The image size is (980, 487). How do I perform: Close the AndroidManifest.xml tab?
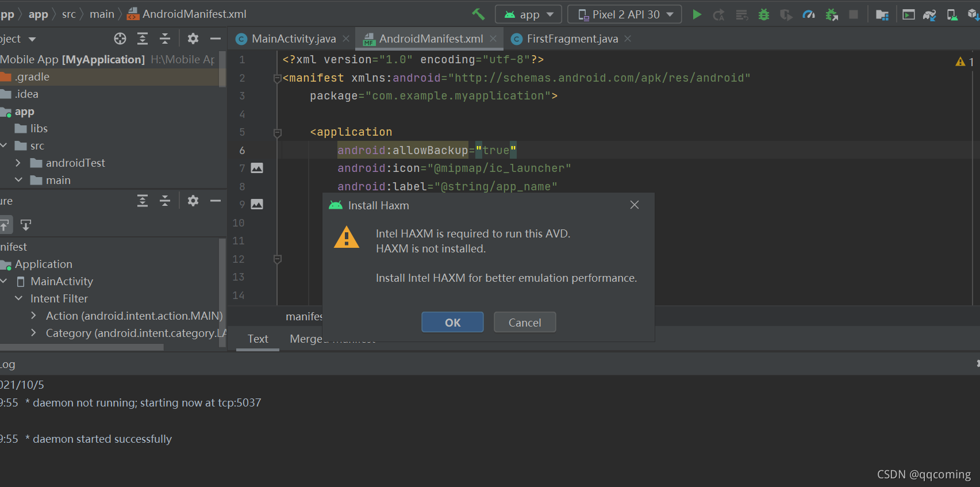tap(493, 39)
